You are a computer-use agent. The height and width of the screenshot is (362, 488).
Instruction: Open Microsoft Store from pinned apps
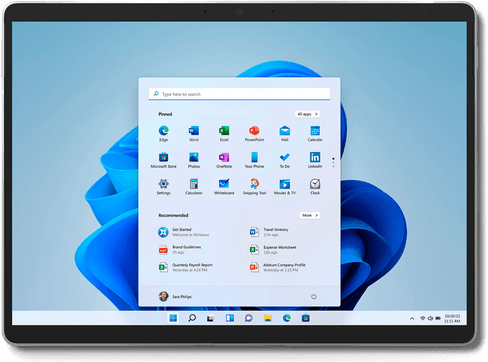pos(163,160)
